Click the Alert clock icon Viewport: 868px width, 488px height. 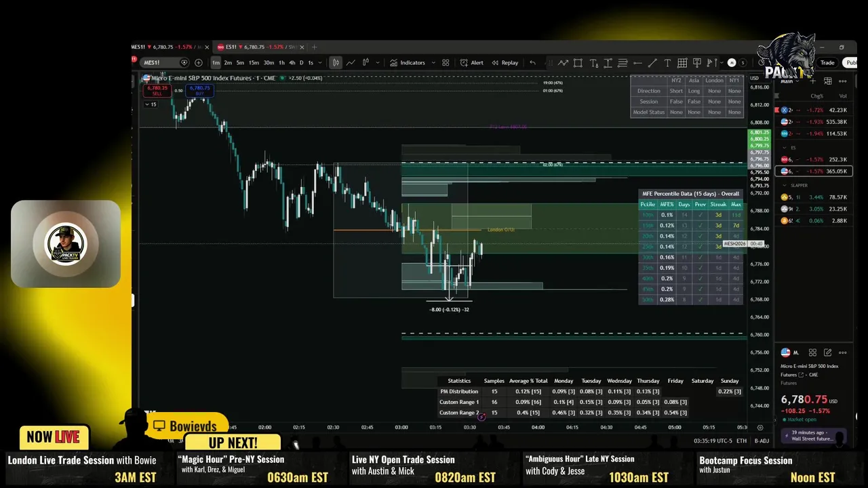464,62
